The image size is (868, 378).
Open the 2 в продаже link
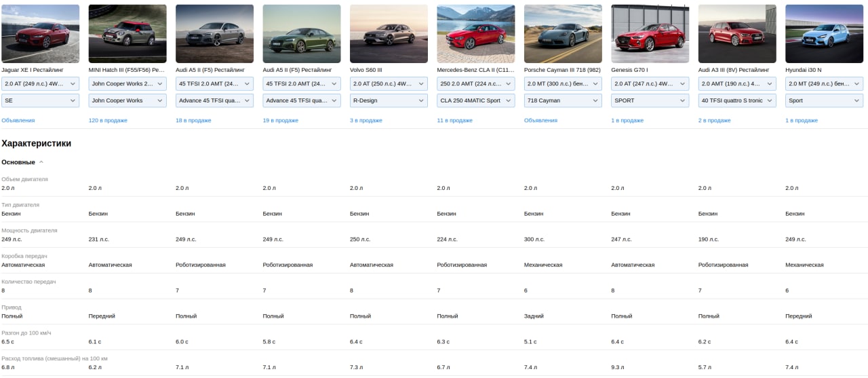(x=715, y=120)
